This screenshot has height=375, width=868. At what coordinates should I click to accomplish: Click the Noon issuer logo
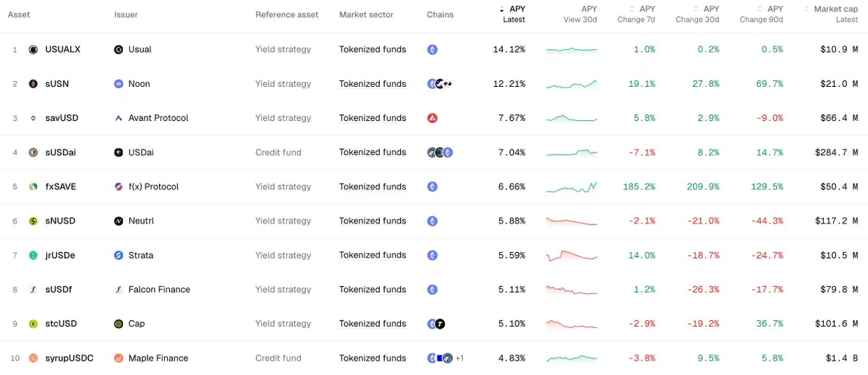pyautogui.click(x=119, y=84)
